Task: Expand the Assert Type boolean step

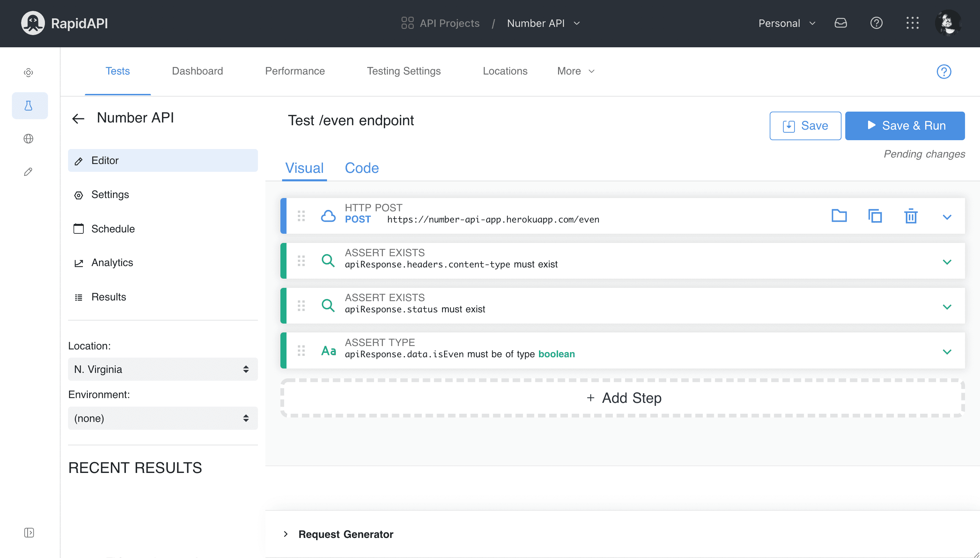Action: (x=947, y=351)
